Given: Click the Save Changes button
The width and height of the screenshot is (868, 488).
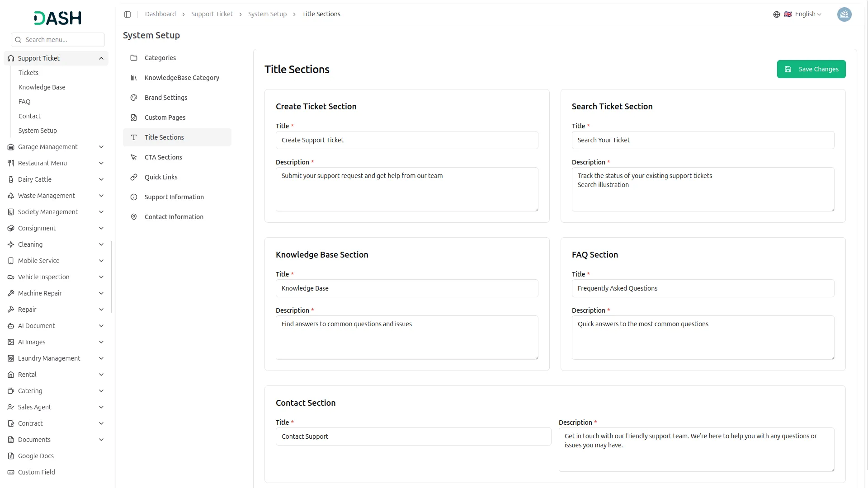Looking at the screenshot, I should click(811, 69).
